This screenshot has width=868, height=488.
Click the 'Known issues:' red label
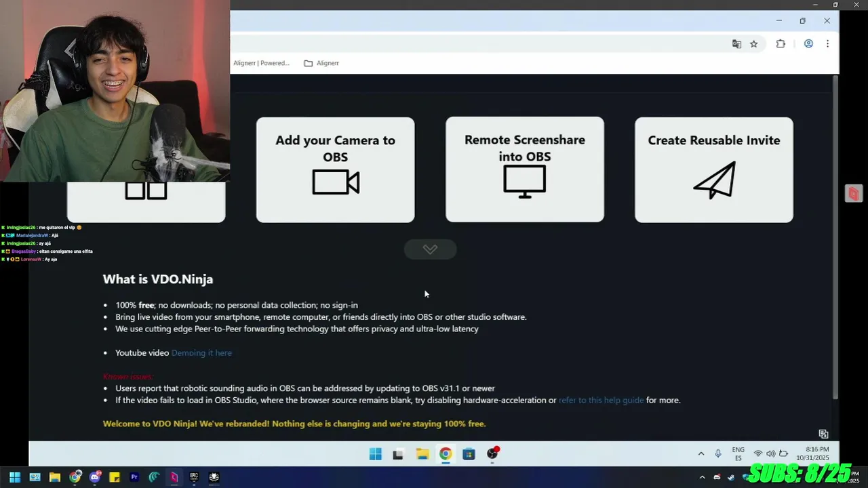point(128,376)
